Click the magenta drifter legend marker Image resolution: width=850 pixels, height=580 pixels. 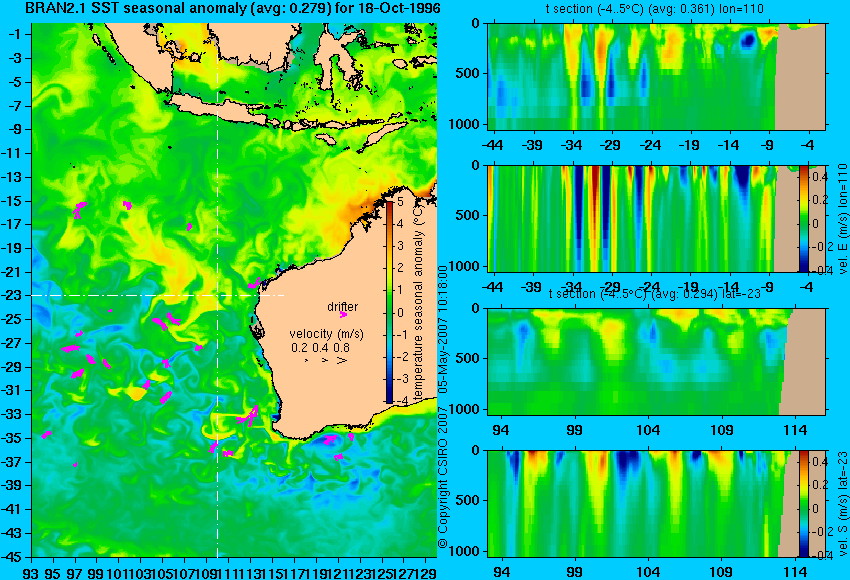(x=343, y=315)
